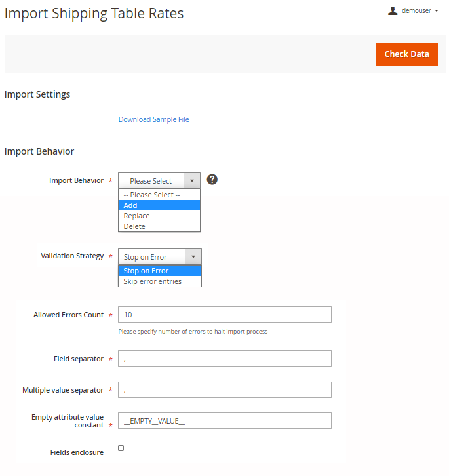The height and width of the screenshot is (476, 449).
Task: Click the Import Behavior dropdown arrow button
Action: pyautogui.click(x=192, y=181)
